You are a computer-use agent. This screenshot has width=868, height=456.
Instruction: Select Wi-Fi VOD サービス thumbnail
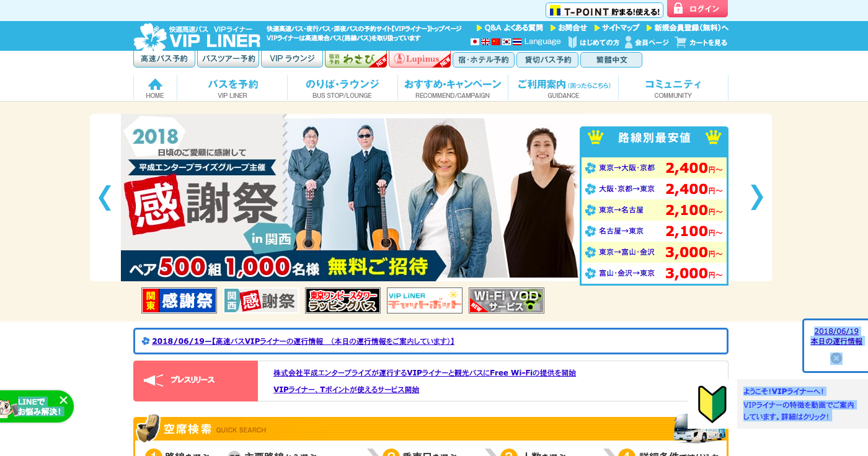tap(507, 300)
